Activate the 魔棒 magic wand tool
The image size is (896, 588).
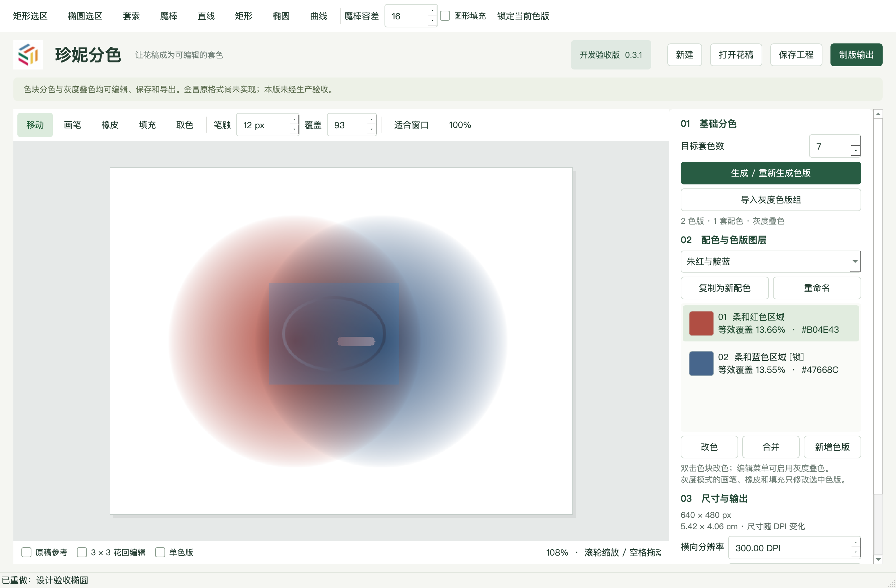169,16
